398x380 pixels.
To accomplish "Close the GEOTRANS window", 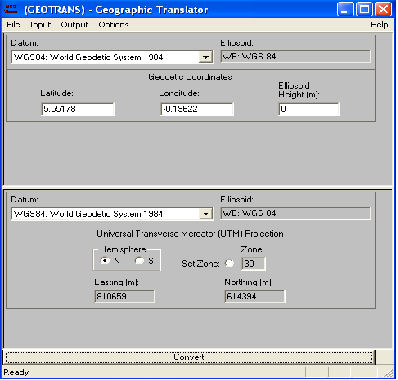I will point(383,9).
